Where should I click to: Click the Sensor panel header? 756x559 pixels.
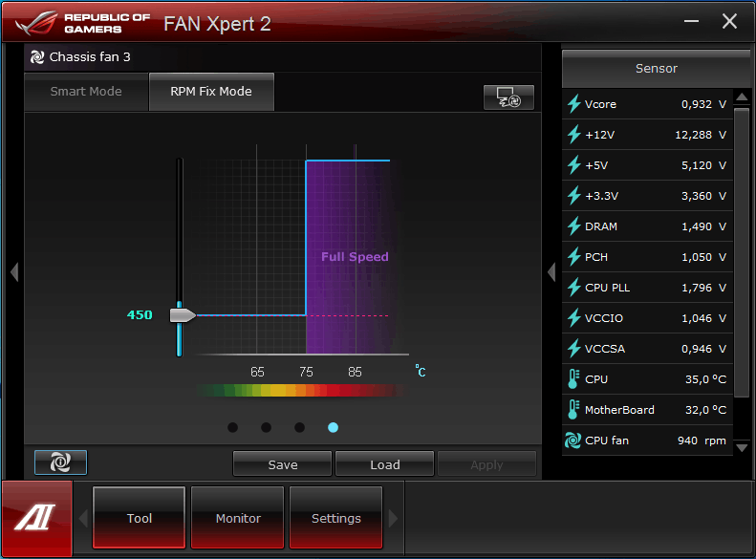coord(657,69)
